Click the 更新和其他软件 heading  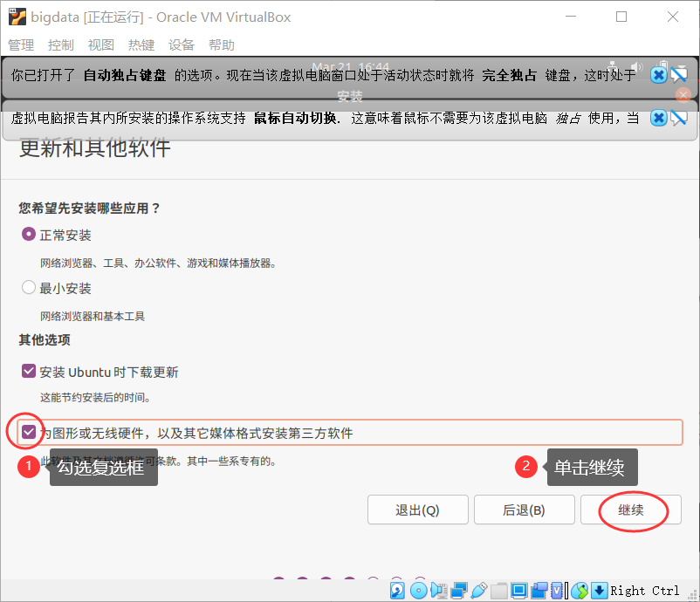pyautogui.click(x=94, y=148)
